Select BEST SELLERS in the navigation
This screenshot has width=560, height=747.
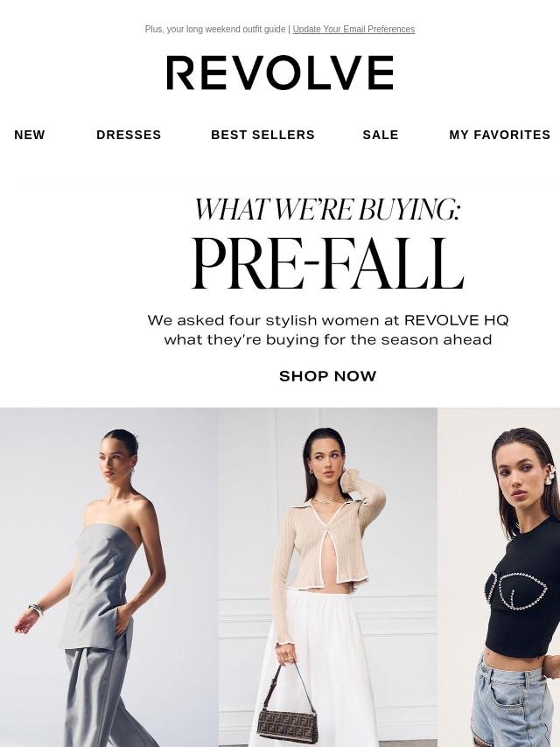(x=263, y=135)
